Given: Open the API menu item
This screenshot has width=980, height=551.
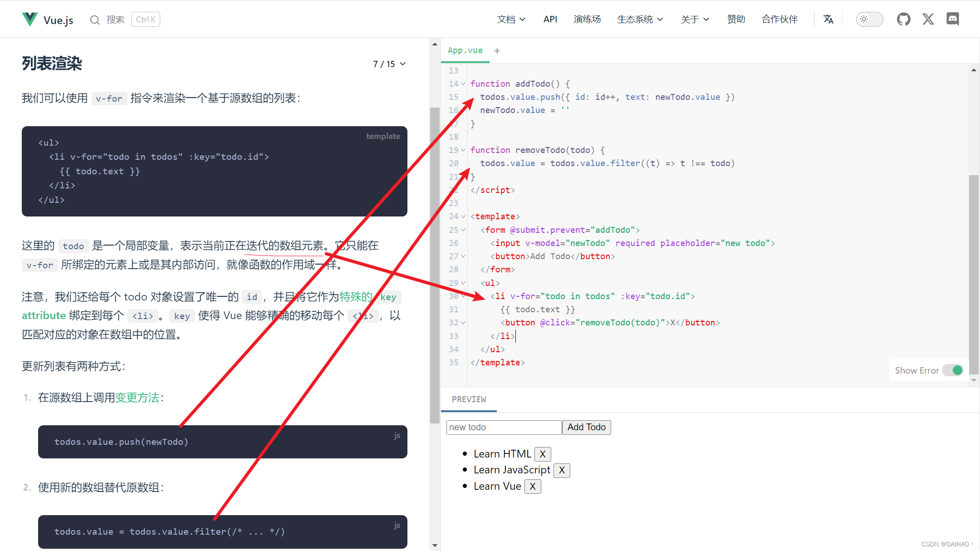Looking at the screenshot, I should (550, 19).
